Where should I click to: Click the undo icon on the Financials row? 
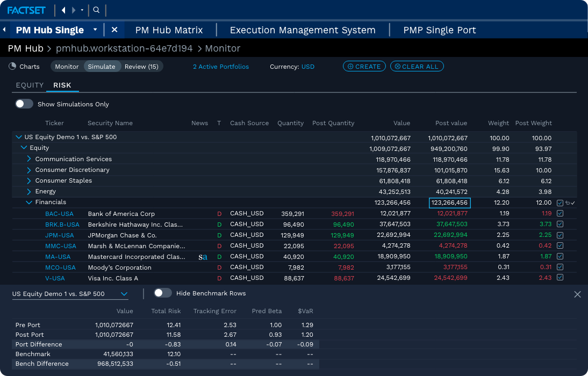pyautogui.click(x=568, y=203)
